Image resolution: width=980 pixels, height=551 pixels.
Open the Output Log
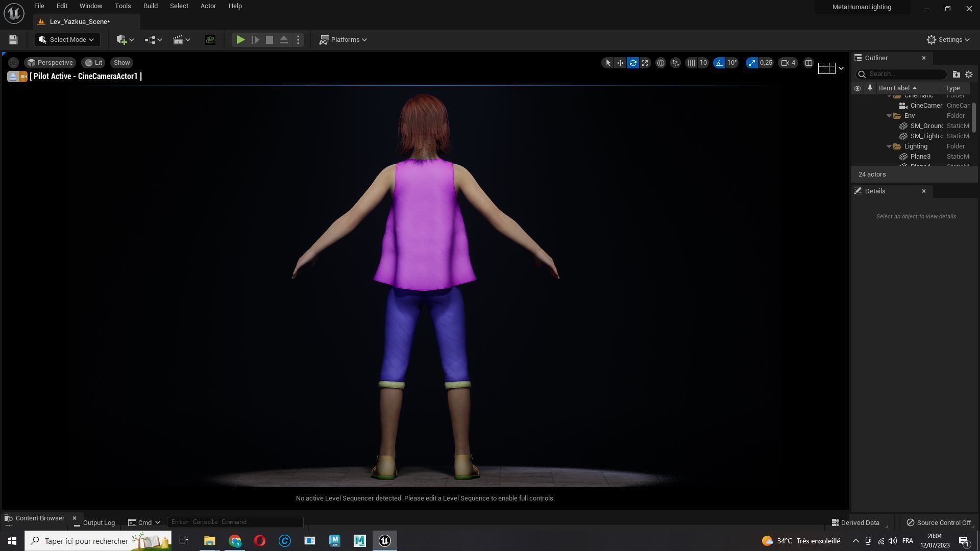click(94, 522)
